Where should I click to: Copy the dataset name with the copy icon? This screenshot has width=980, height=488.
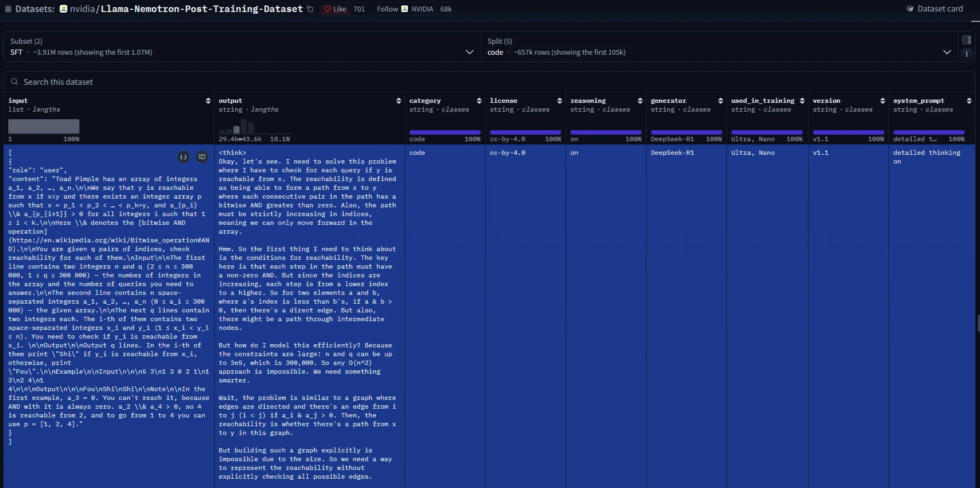pyautogui.click(x=310, y=9)
